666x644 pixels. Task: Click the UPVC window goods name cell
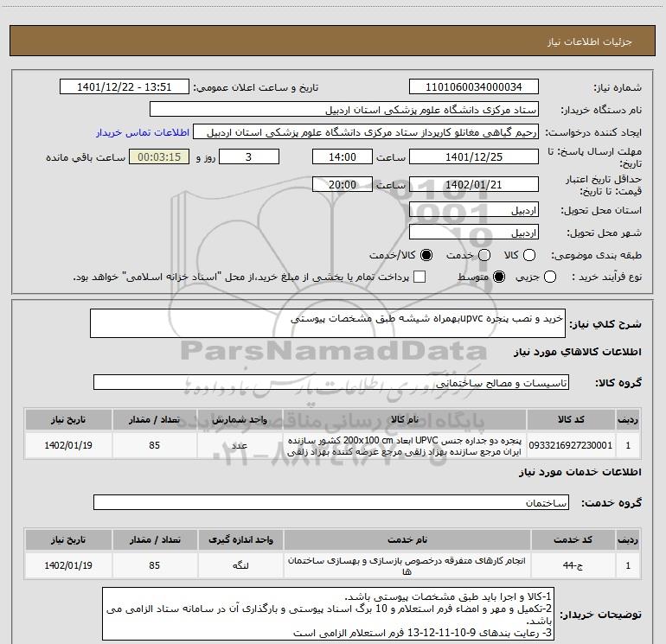[x=405, y=445]
